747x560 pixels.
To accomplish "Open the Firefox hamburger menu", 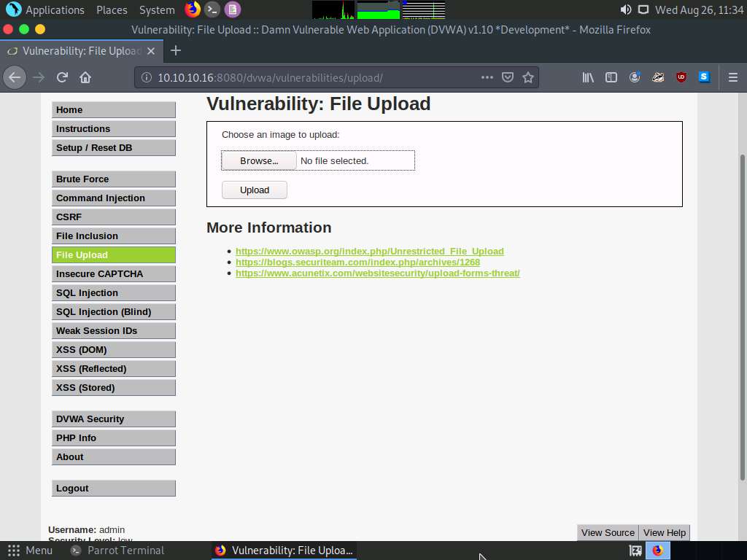I will (732, 77).
